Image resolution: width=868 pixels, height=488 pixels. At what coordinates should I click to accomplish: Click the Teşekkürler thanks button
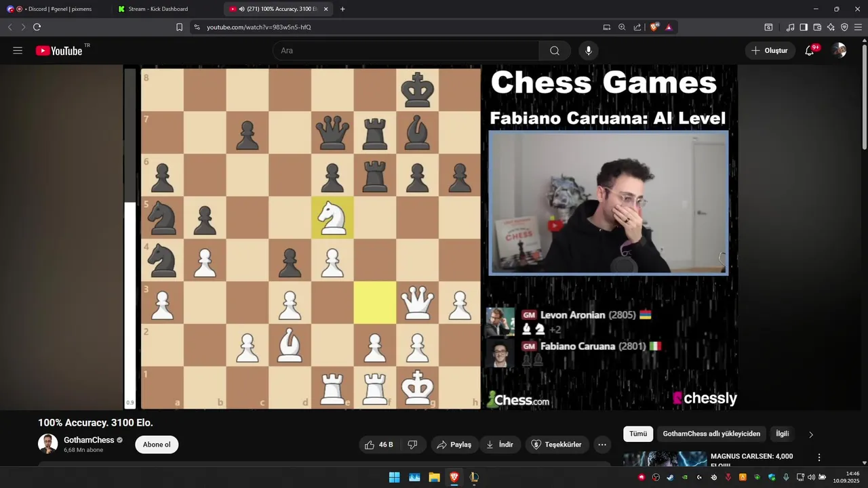[556, 445]
